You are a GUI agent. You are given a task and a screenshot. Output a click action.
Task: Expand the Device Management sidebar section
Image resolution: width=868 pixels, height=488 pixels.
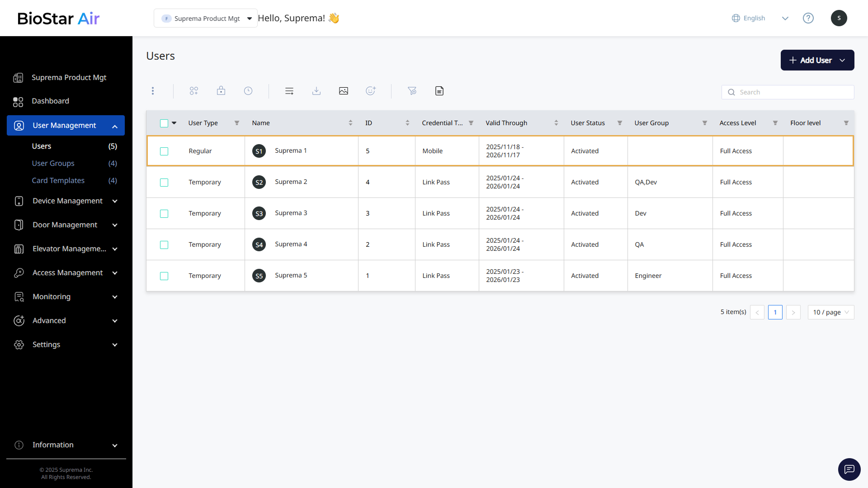(x=67, y=201)
